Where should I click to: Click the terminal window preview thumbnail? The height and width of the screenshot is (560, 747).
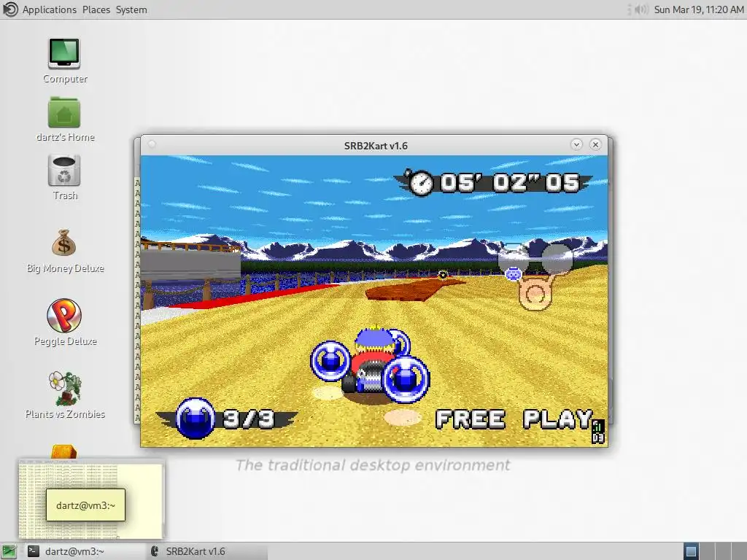pos(91,499)
